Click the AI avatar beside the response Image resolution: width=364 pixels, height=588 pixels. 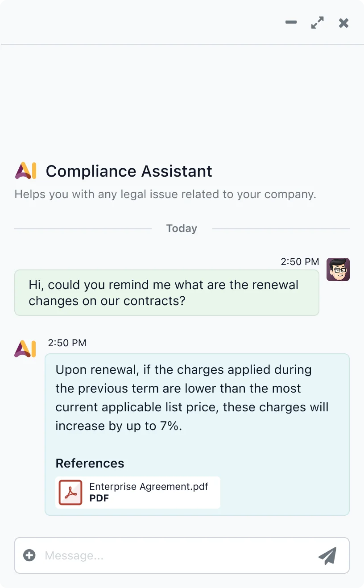25,349
